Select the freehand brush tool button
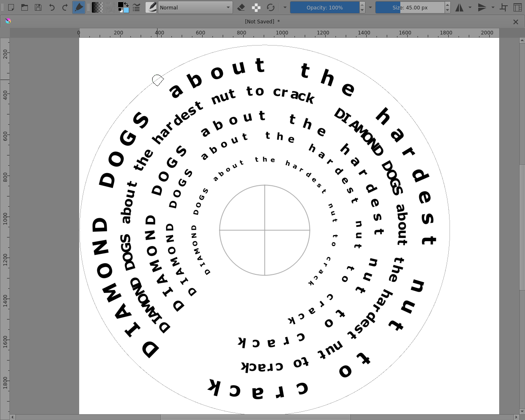This screenshot has width=525, height=420. point(79,7)
